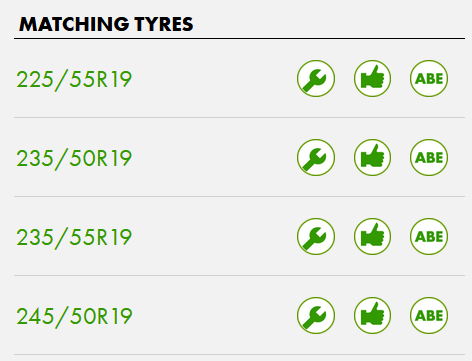472x361 pixels.
Task: View the 245/50R19 tyre size link
Action: click(x=74, y=317)
